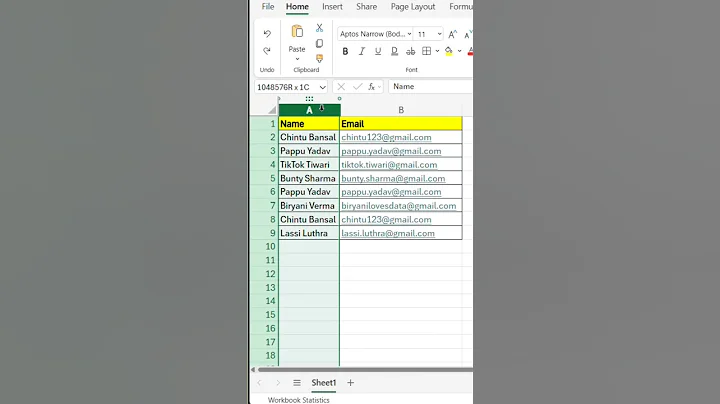Open the pappu.yadav@gmail.com link in row 3

[391, 151]
